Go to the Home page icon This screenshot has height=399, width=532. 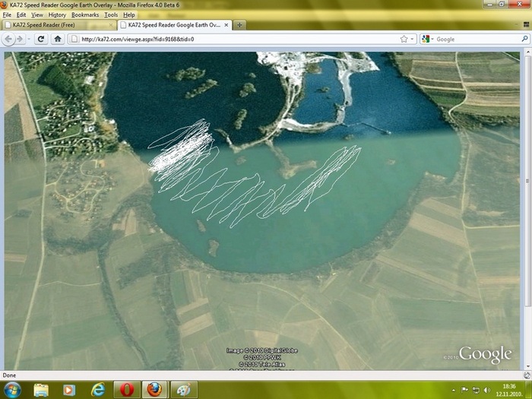pos(58,39)
